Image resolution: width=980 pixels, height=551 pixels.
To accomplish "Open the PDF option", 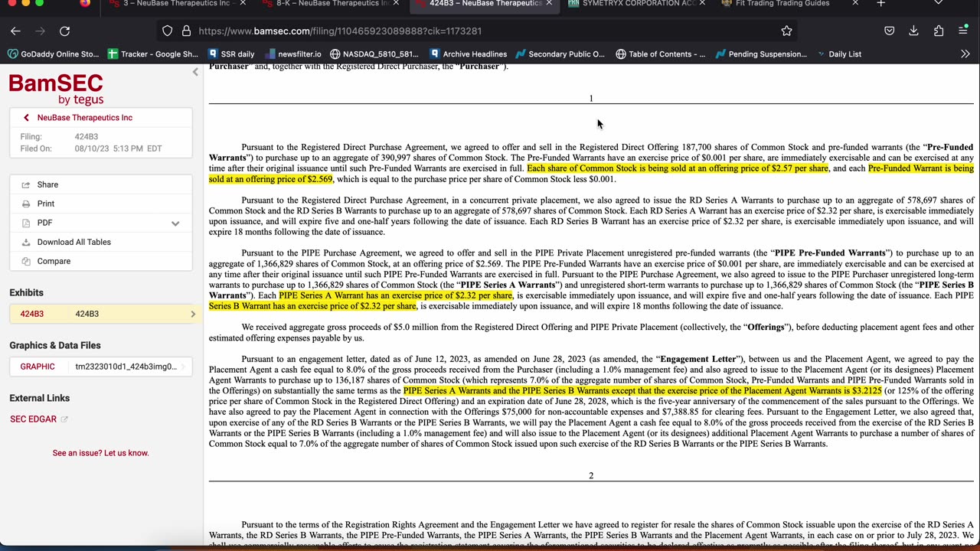I will pyautogui.click(x=44, y=223).
